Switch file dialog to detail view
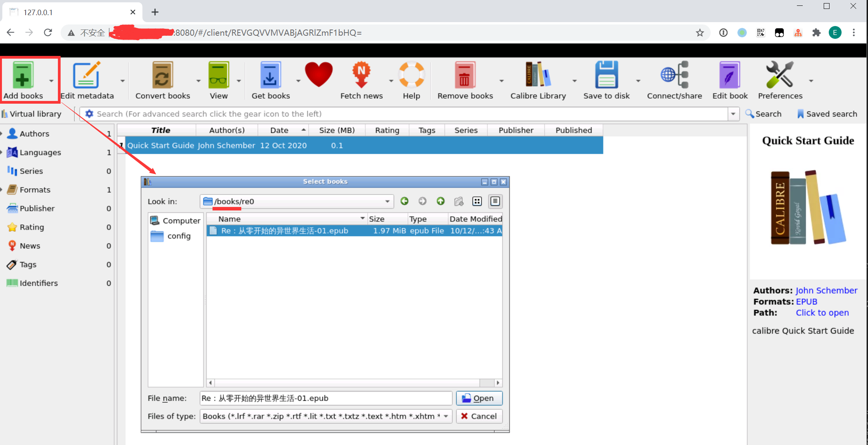The width and height of the screenshot is (868, 445). [x=495, y=201]
